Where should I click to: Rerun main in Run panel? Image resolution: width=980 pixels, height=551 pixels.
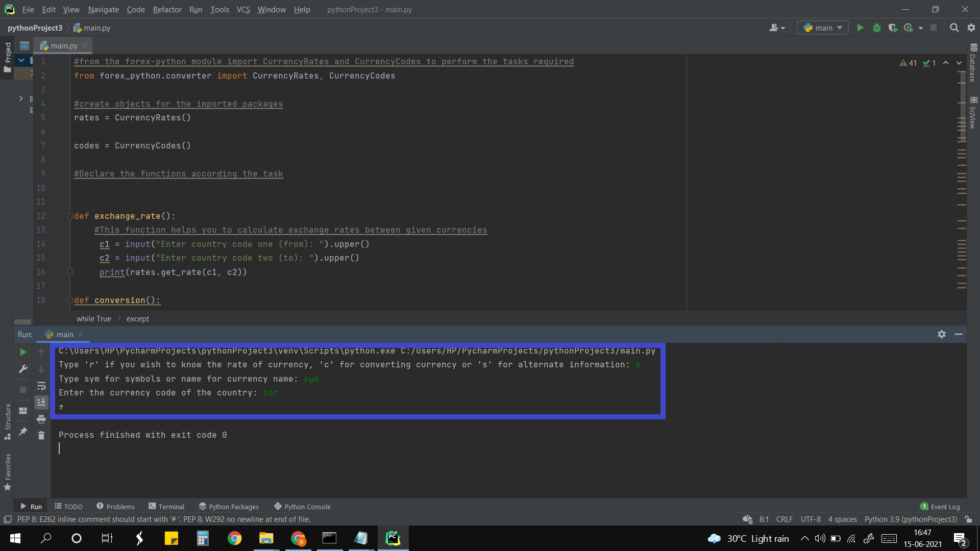23,352
